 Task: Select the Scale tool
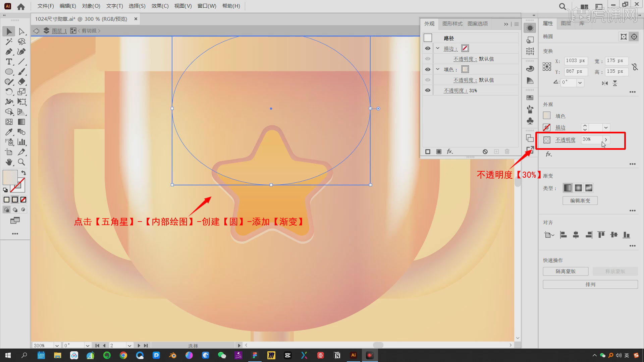point(21,92)
